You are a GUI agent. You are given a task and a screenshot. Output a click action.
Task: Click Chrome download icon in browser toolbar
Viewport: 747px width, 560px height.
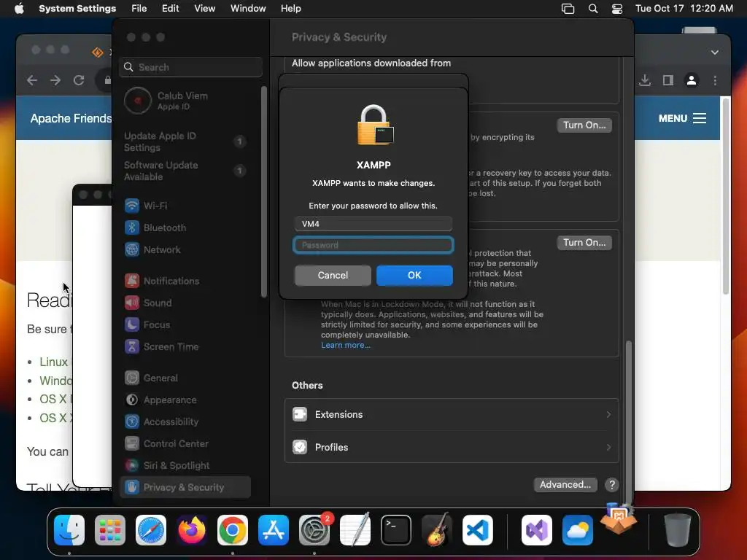tap(645, 80)
